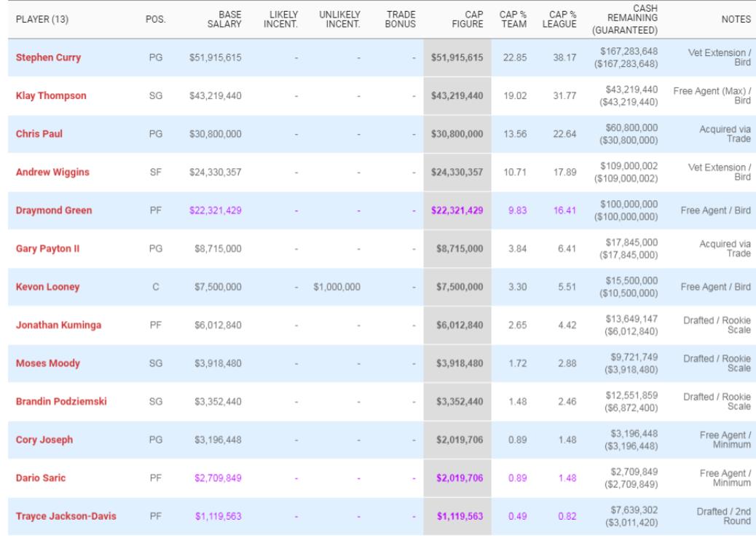The height and width of the screenshot is (538, 756).
Task: Click Trayce Jackson-Davis' 0.82 cap % league
Action: [567, 516]
